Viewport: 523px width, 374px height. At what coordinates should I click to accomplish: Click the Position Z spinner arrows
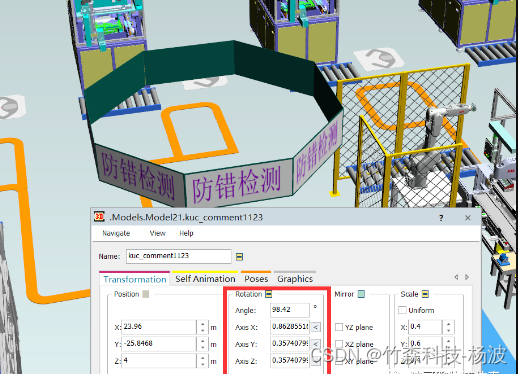202,361
